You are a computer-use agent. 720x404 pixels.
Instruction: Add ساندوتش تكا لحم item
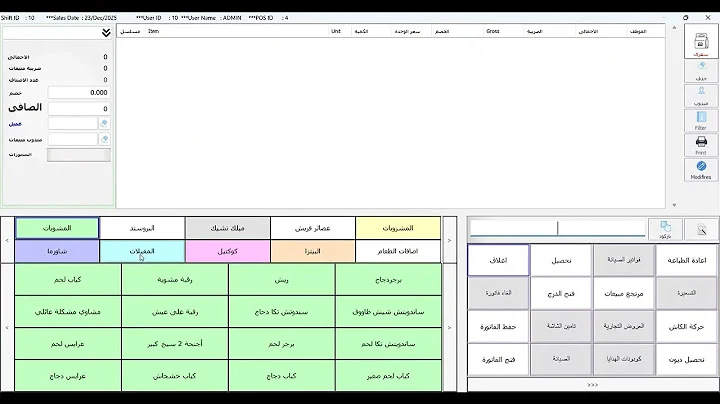[388, 344]
